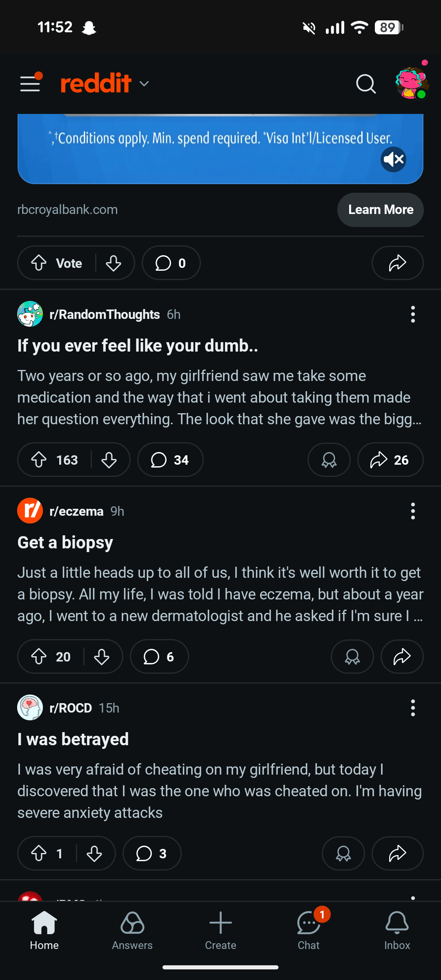
Task: Give an award to the "Get a biopsy" post
Action: 352,657
